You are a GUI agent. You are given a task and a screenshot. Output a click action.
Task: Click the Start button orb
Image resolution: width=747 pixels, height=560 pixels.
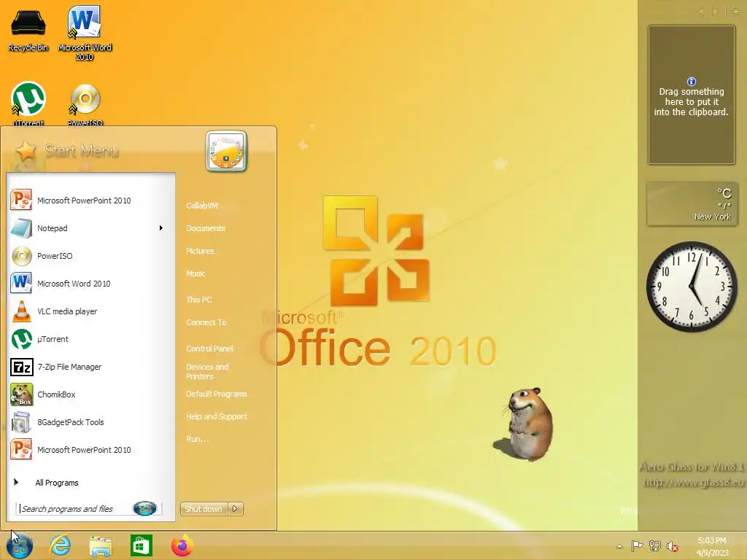(x=20, y=545)
